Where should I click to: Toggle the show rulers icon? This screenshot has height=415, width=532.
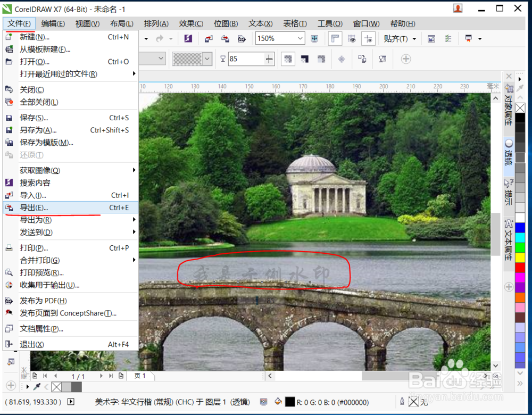pos(335,39)
